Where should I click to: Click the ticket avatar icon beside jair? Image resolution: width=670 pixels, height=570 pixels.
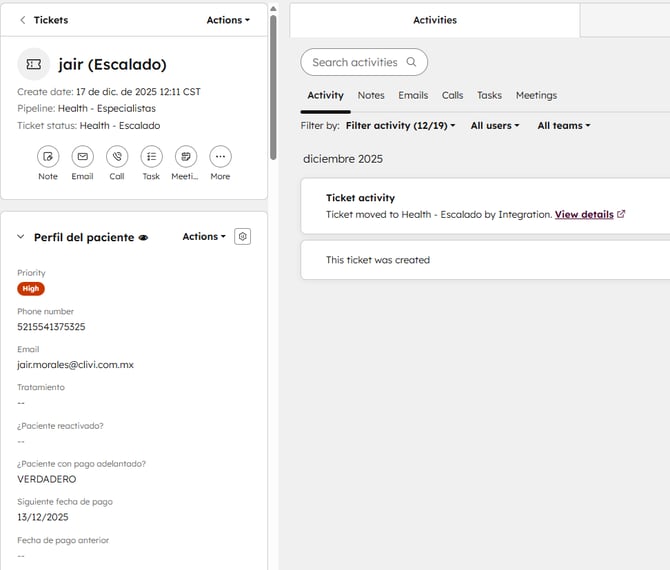click(x=33, y=64)
